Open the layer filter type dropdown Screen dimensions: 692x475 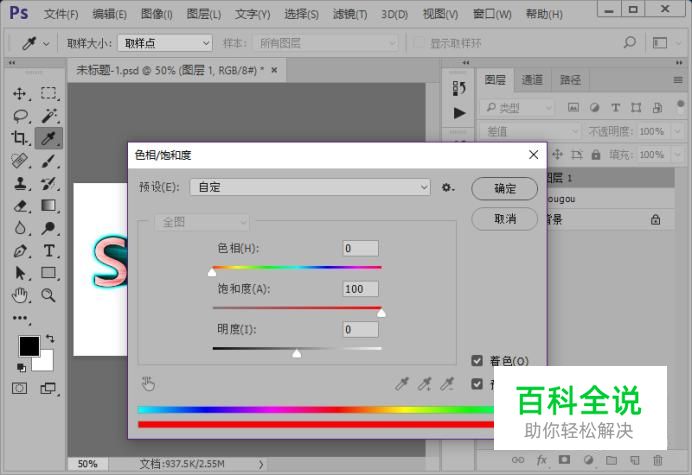pos(517,107)
